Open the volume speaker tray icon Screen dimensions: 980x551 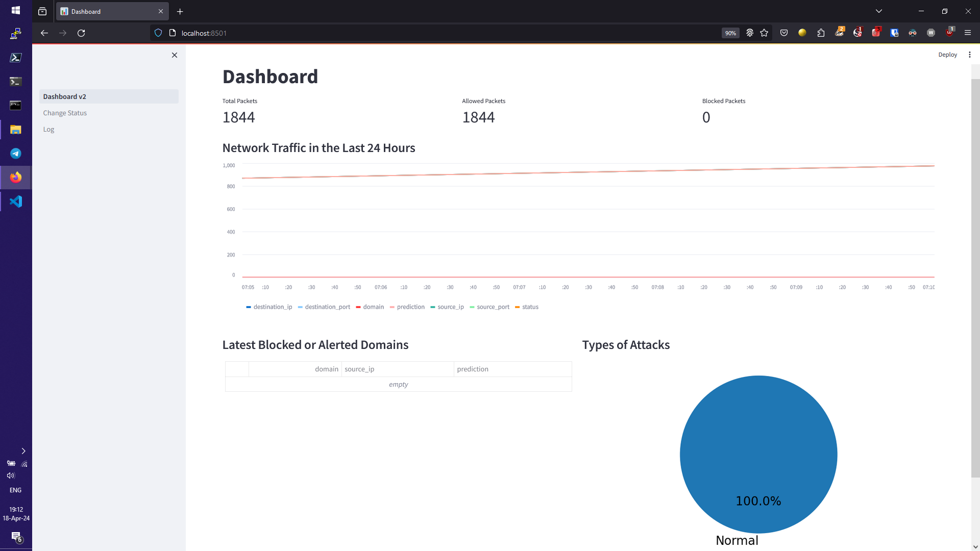[11, 475]
